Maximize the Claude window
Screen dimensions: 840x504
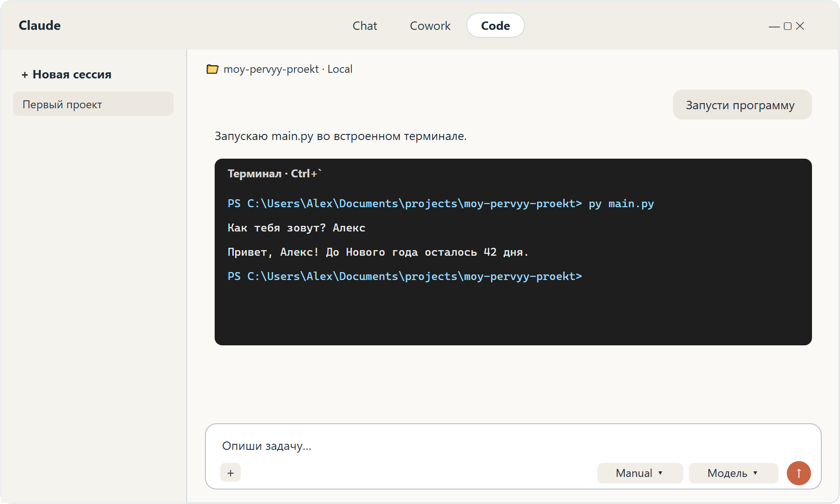click(x=788, y=26)
